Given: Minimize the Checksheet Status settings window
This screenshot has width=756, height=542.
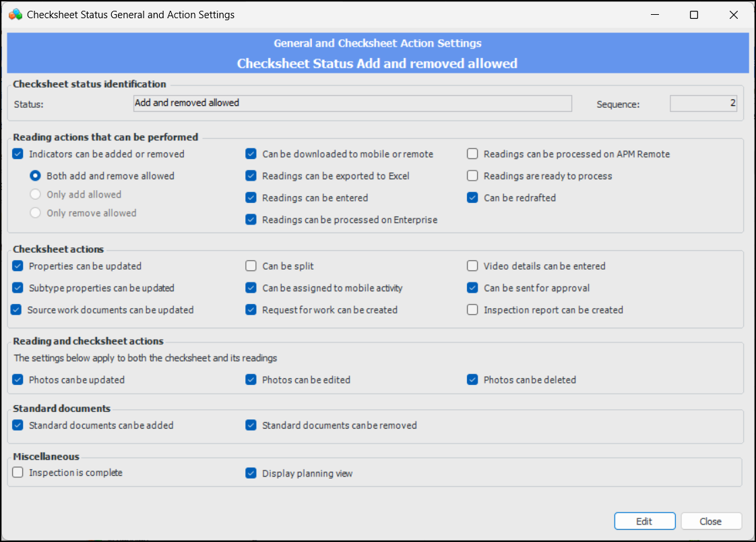Looking at the screenshot, I should pos(654,15).
